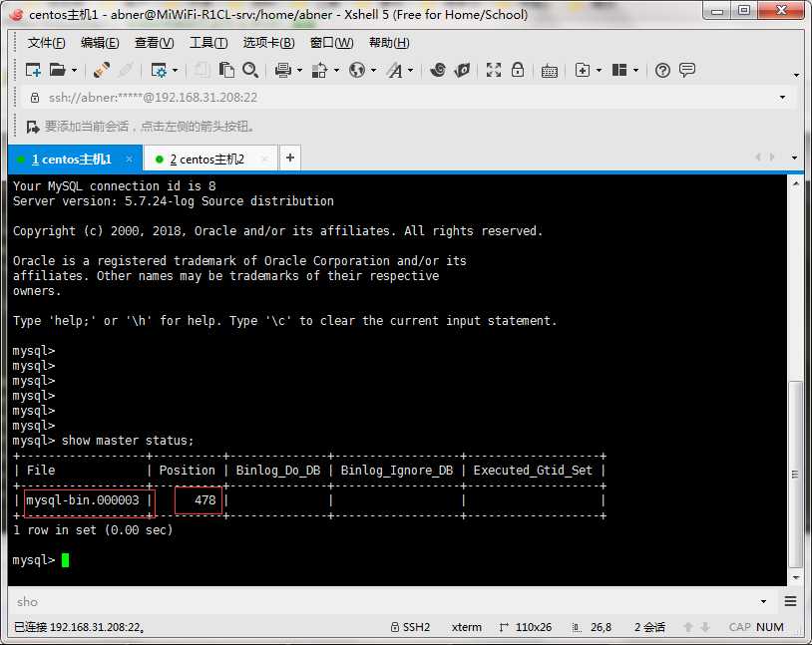Viewport: 812px width, 645px height.
Task: Launch Xftp via swirl icon
Action: (x=438, y=70)
